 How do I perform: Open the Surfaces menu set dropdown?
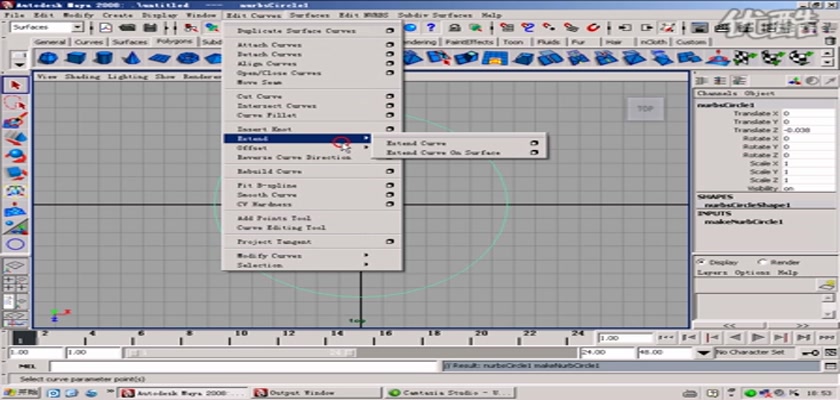point(78,27)
